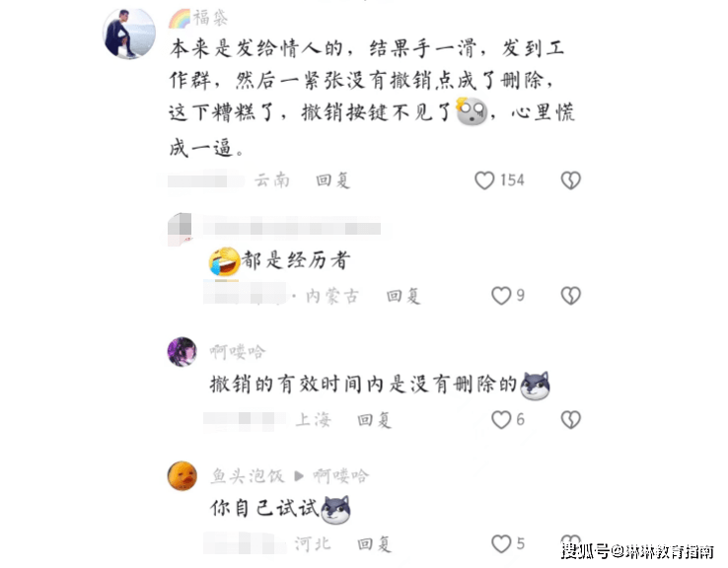Reply to the 河北 comment

374,544
